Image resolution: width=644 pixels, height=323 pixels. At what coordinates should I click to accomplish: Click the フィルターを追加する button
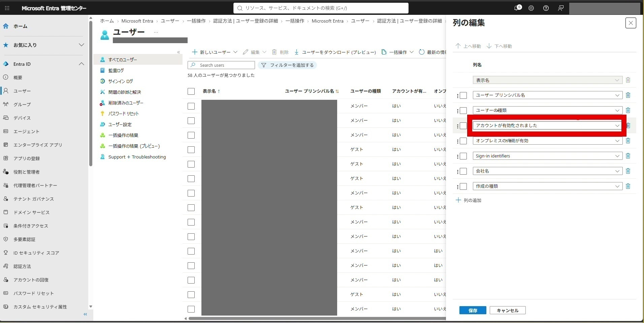(x=287, y=65)
